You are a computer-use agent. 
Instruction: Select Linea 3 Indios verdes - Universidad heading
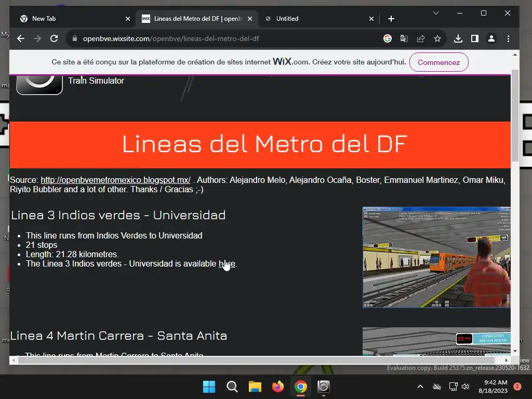[118, 215]
